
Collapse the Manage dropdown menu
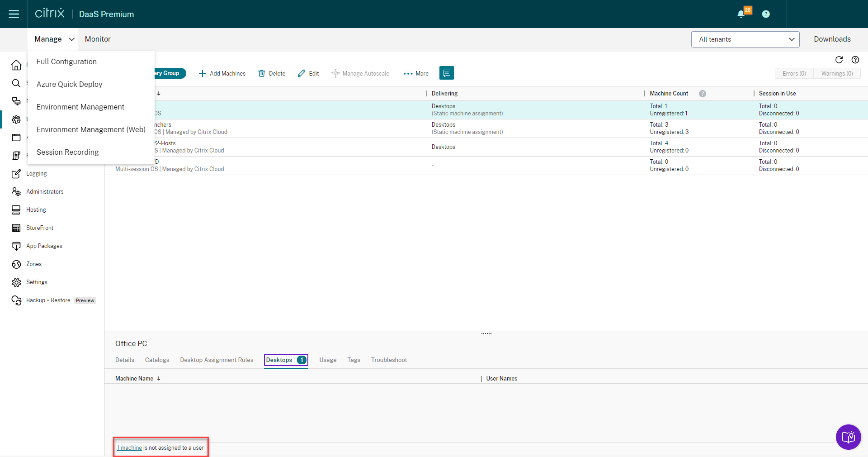[54, 39]
